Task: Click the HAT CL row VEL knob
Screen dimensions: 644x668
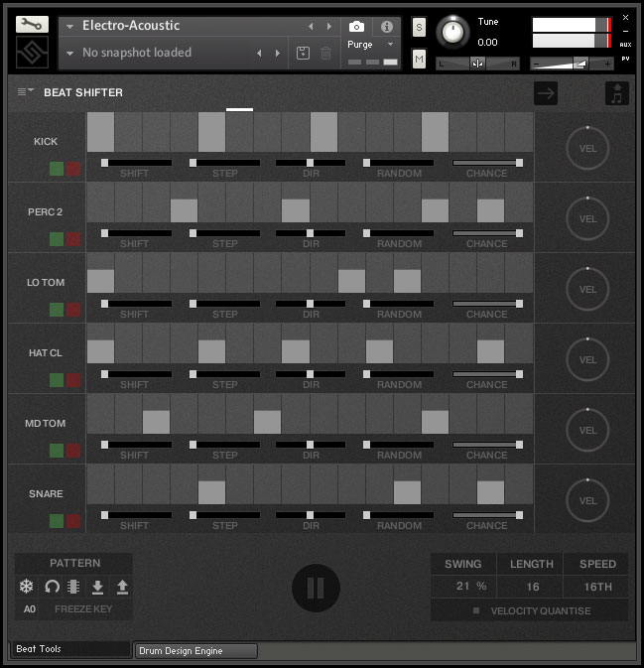Action: (587, 359)
